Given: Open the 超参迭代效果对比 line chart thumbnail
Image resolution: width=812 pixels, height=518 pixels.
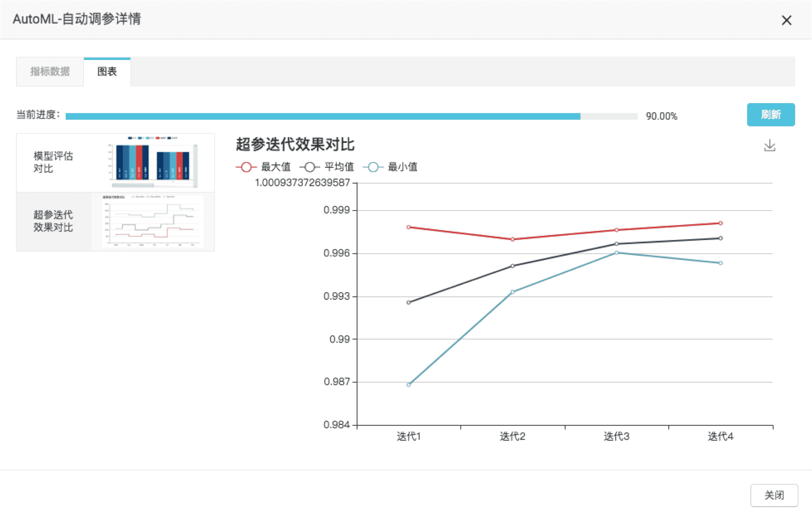Looking at the screenshot, I should coord(153,221).
